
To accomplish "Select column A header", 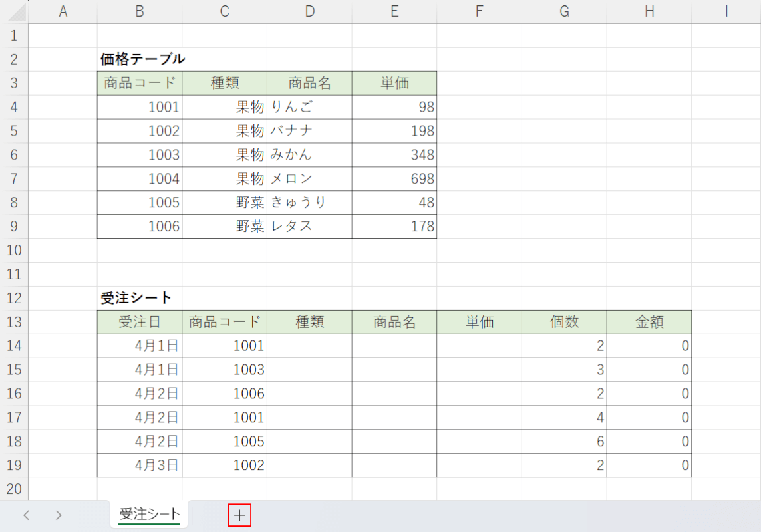I will pyautogui.click(x=63, y=11).
